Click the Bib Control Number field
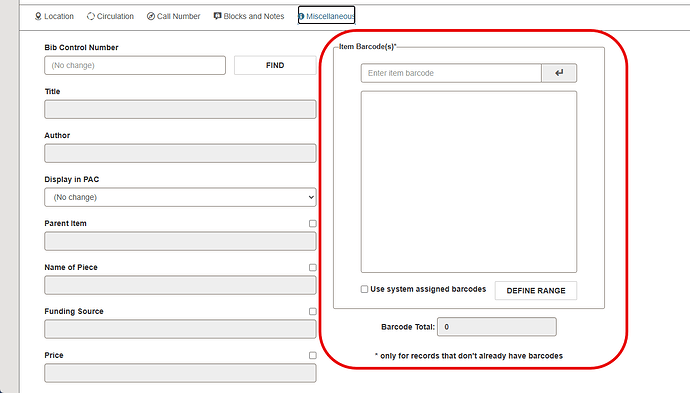 (135, 65)
